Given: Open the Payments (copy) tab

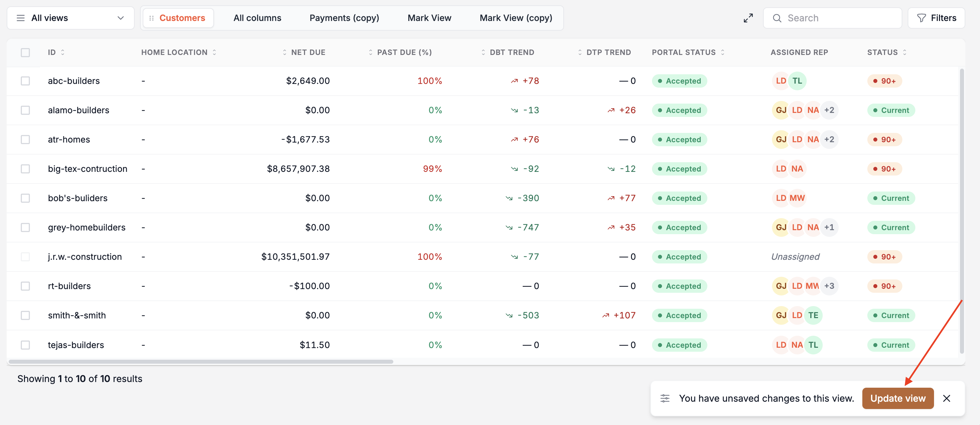Looking at the screenshot, I should (344, 18).
